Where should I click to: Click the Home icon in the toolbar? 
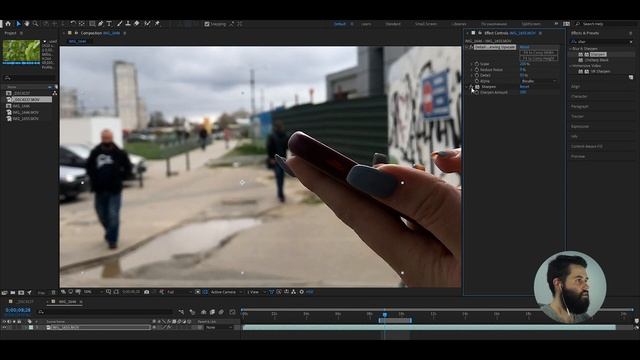pyautogui.click(x=8, y=24)
